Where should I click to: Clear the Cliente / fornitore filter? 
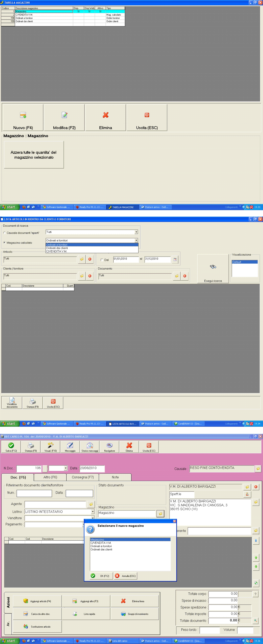point(90,276)
